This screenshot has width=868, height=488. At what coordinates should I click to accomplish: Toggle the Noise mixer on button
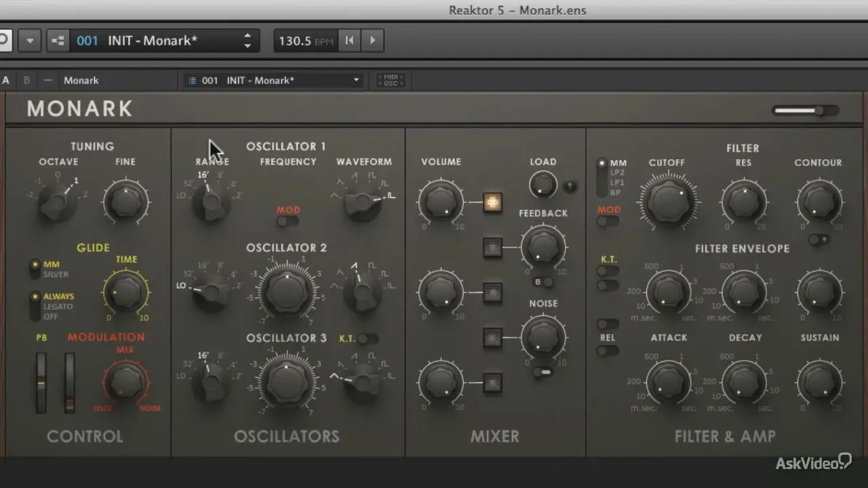point(493,338)
